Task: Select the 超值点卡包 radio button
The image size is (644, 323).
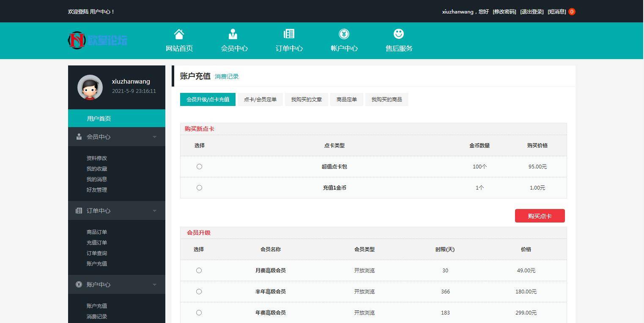Action: pos(199,166)
